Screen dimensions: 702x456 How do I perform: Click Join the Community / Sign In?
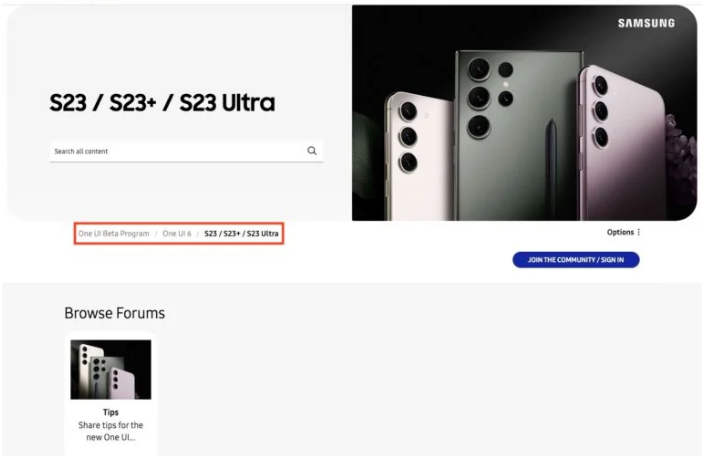click(576, 260)
